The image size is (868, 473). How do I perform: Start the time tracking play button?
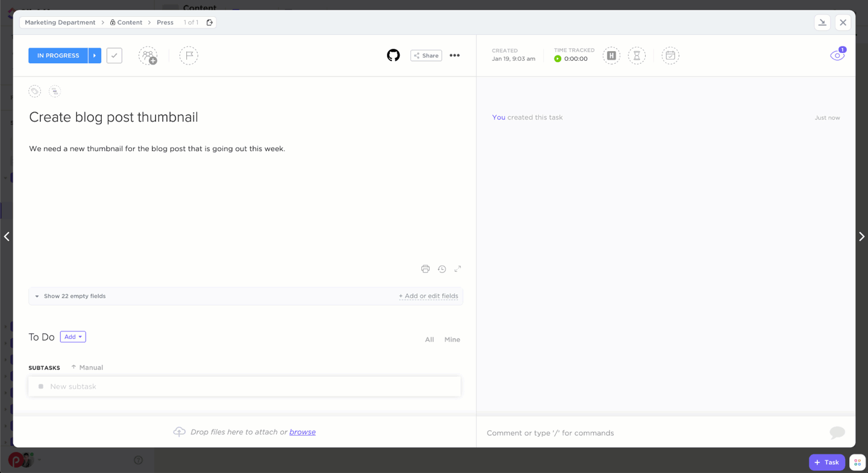pyautogui.click(x=558, y=59)
